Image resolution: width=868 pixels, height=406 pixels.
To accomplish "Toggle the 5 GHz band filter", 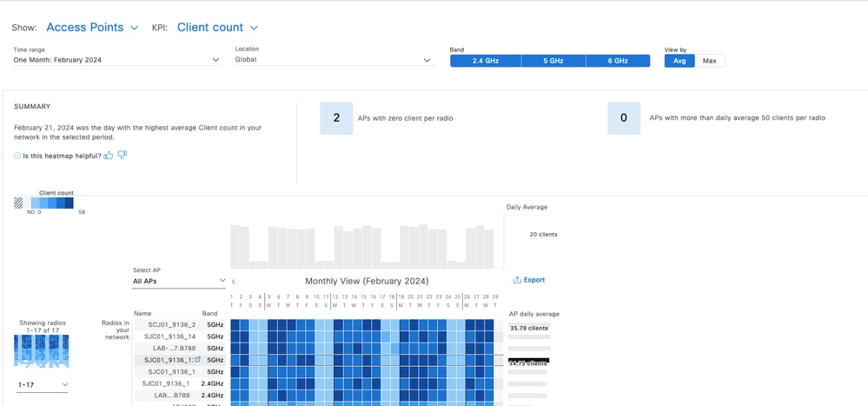I will click(553, 61).
